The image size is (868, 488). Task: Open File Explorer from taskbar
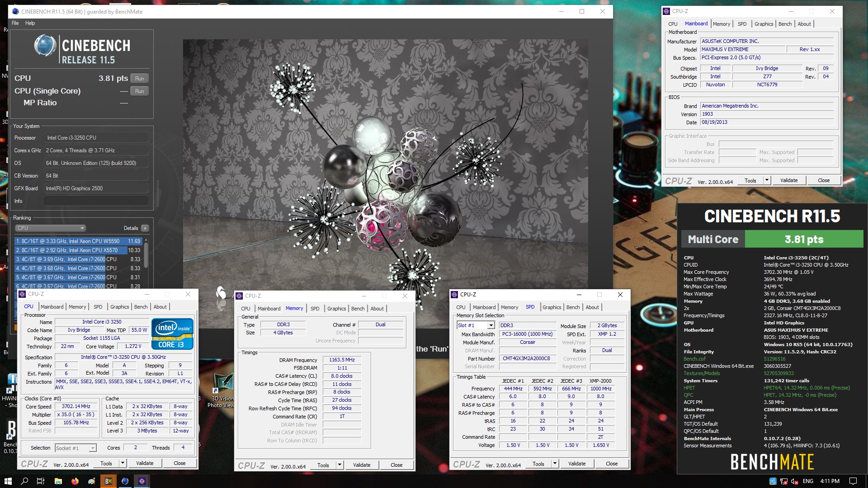click(58, 481)
